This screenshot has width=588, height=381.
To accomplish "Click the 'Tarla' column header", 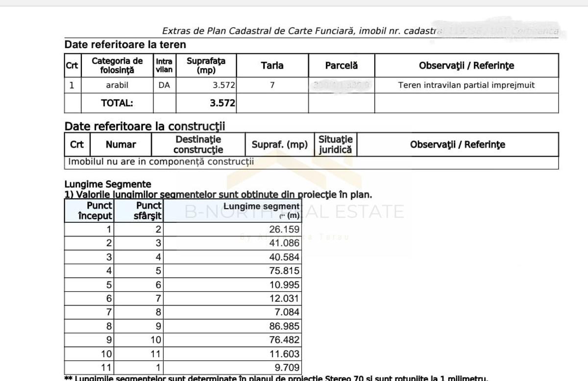I will point(272,66).
